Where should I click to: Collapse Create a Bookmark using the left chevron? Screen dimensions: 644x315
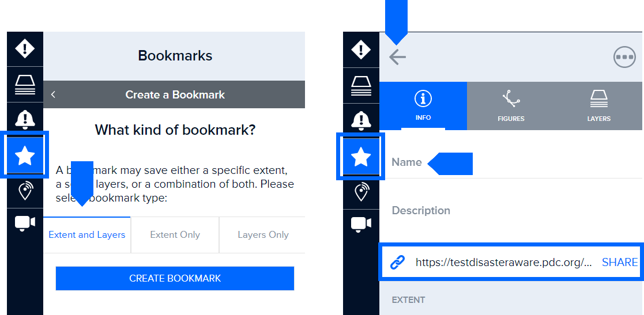pos(54,95)
